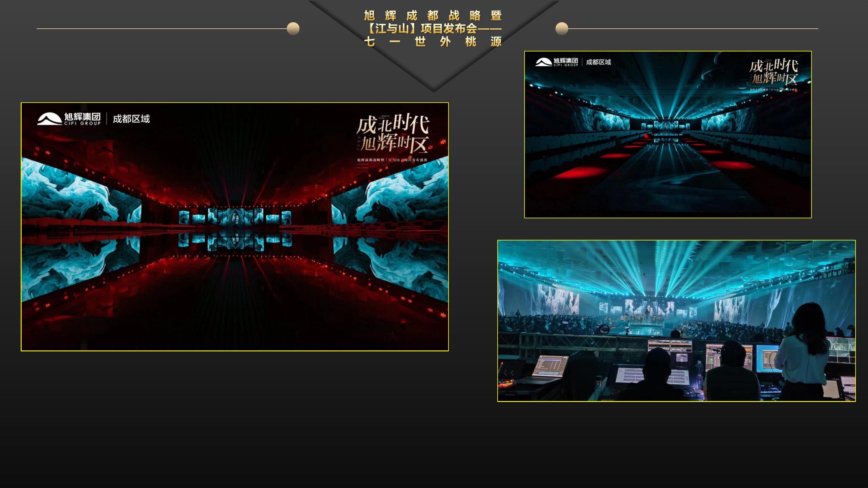The image size is (868, 488).
Task: Click the subtitle 旭辉成都战略暨「江与山」项目发布盛典 in the large image
Action: click(x=392, y=160)
